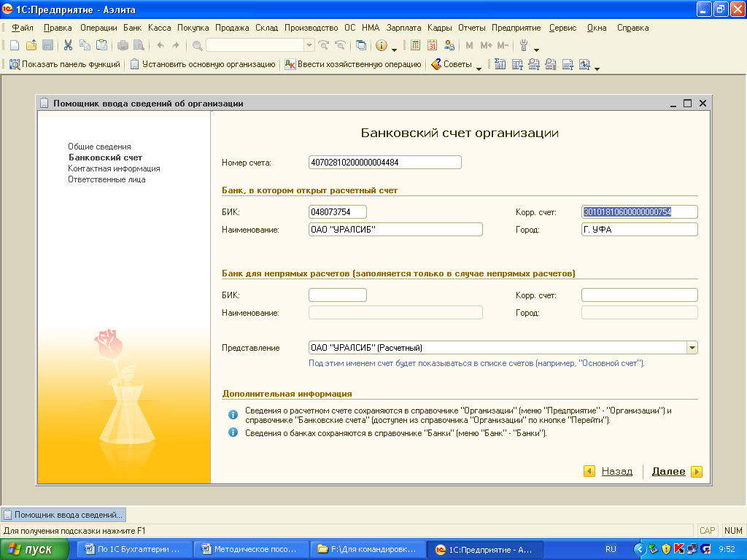Click the Print toolbar icon
The height and width of the screenshot is (560, 747).
123,45
